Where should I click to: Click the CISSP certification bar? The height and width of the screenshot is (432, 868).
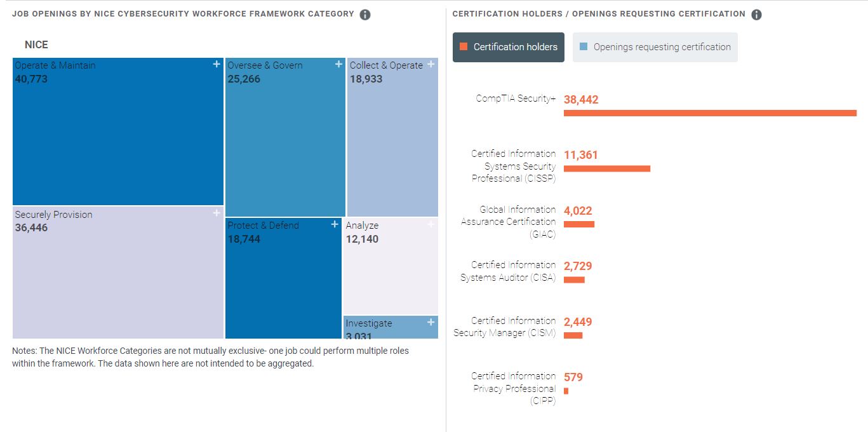click(x=606, y=168)
